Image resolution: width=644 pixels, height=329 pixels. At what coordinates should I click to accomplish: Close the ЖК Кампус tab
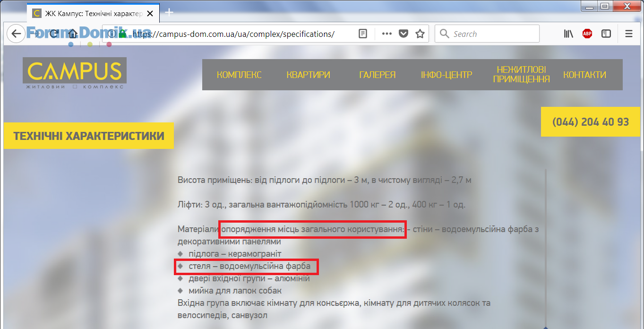coord(150,14)
